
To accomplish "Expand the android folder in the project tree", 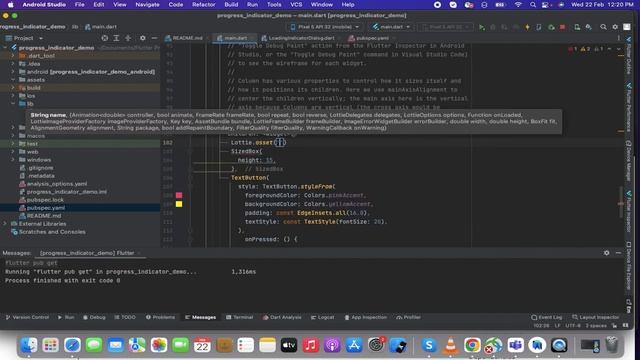I will [13, 72].
